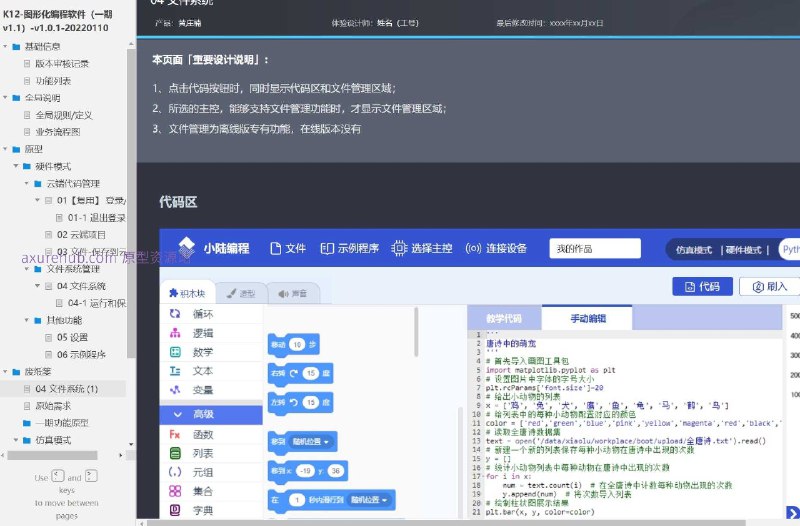800x526 pixels.
Task: Collapse the 硬件模式 folder arrow
Action: pyautogui.click(x=16, y=166)
